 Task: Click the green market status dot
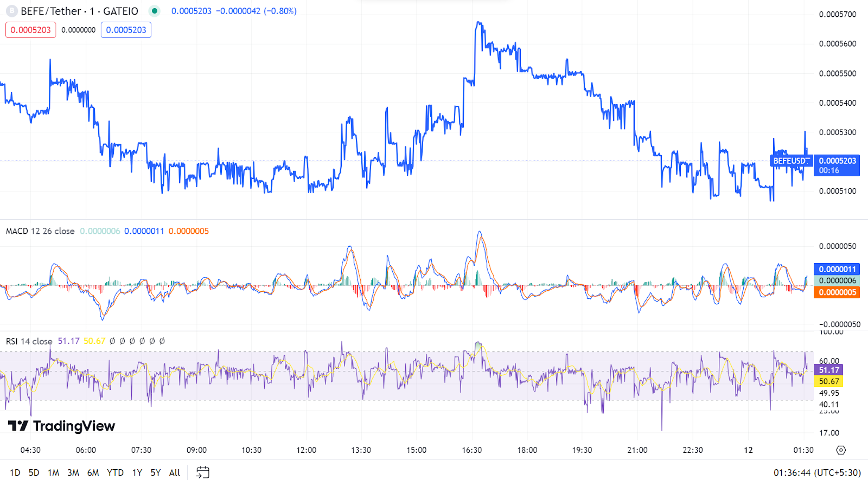click(x=155, y=11)
